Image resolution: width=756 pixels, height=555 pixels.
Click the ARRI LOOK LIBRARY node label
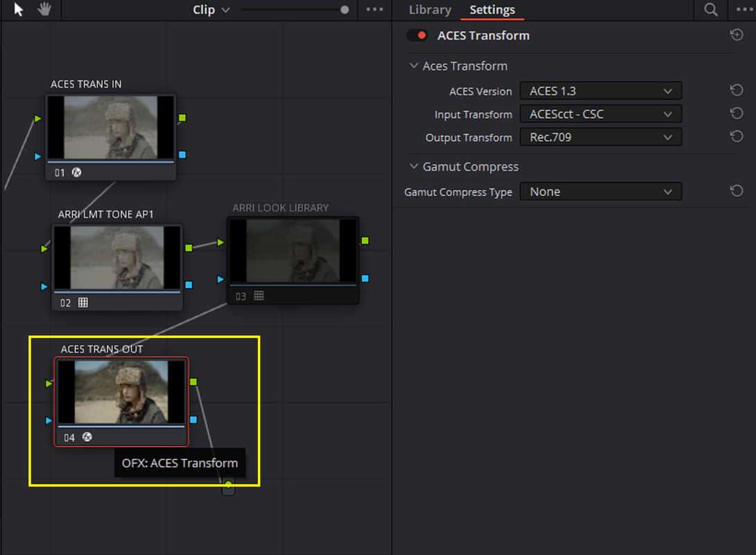click(x=281, y=208)
